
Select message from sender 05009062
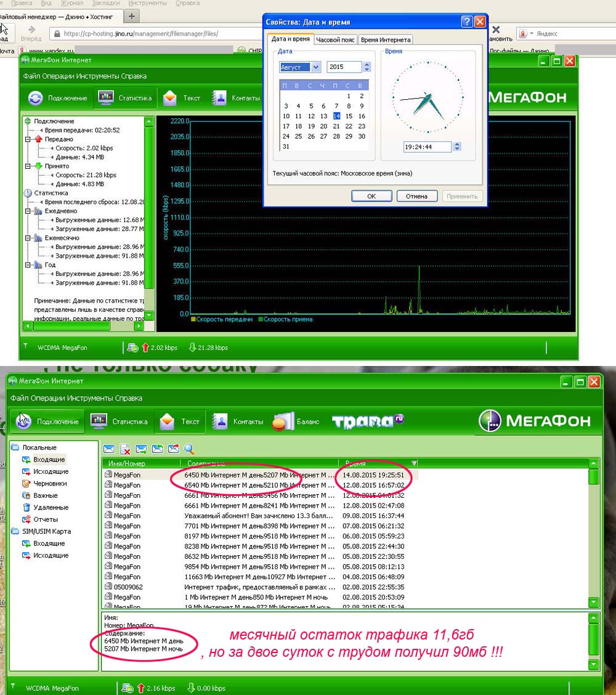click(x=261, y=587)
